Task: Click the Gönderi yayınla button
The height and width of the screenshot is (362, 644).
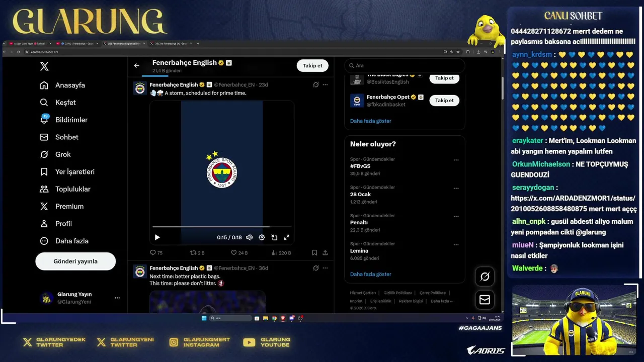Action: [x=75, y=261]
